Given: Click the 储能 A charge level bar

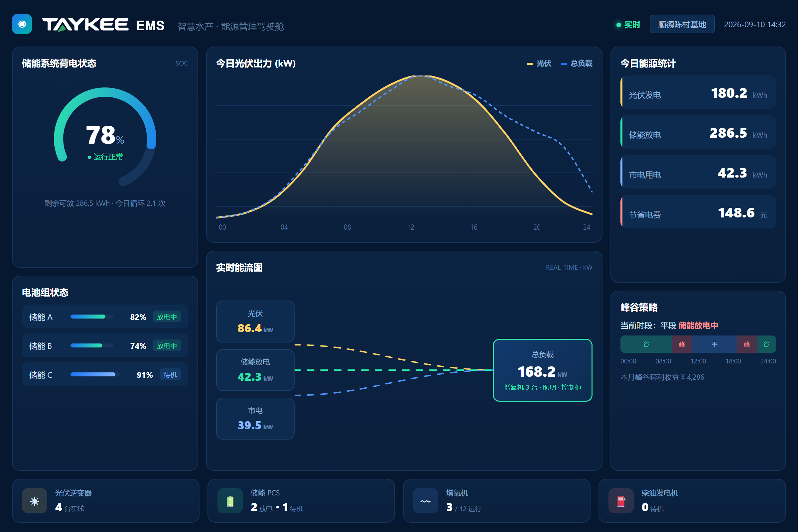Looking at the screenshot, I should (x=92, y=317).
